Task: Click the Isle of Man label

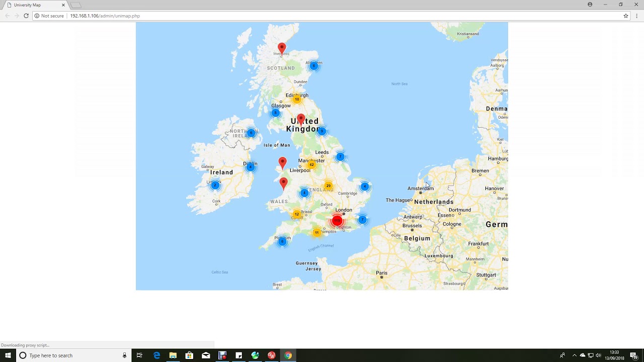Action: (277, 145)
